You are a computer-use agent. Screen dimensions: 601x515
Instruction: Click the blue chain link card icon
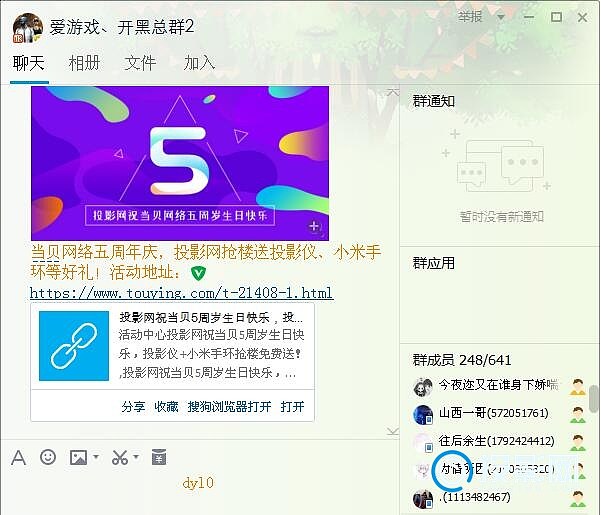pyautogui.click(x=74, y=346)
